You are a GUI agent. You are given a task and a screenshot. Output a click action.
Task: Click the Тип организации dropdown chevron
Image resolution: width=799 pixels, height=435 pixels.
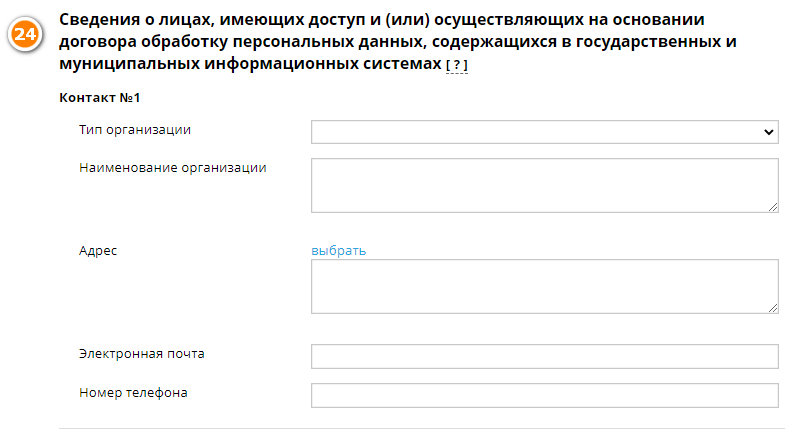[x=768, y=132]
